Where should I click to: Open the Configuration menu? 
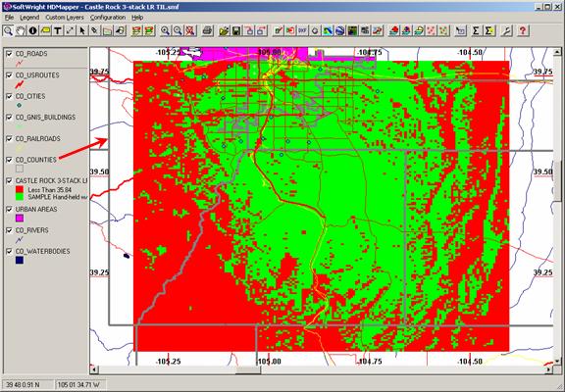pos(108,18)
